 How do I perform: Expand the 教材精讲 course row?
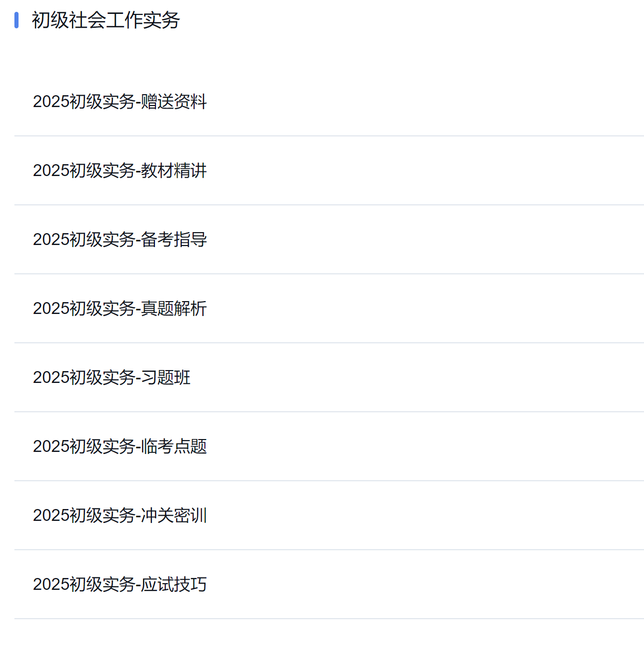click(x=329, y=170)
